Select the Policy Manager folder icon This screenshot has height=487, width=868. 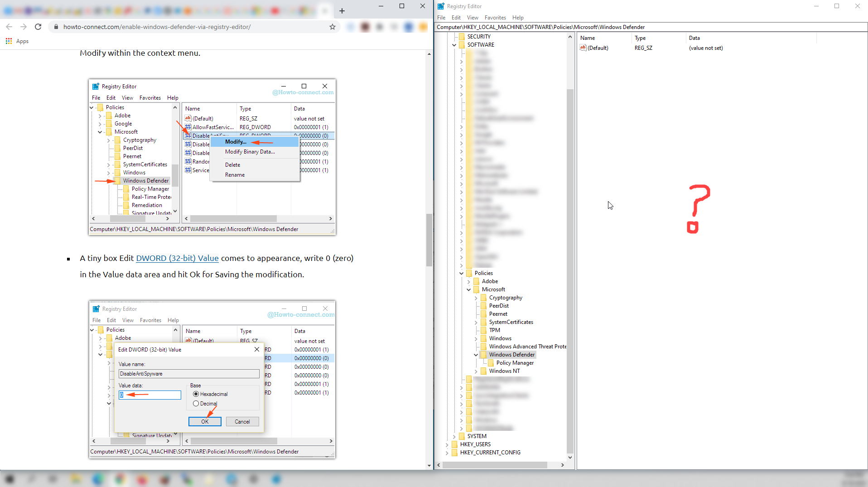491,363
